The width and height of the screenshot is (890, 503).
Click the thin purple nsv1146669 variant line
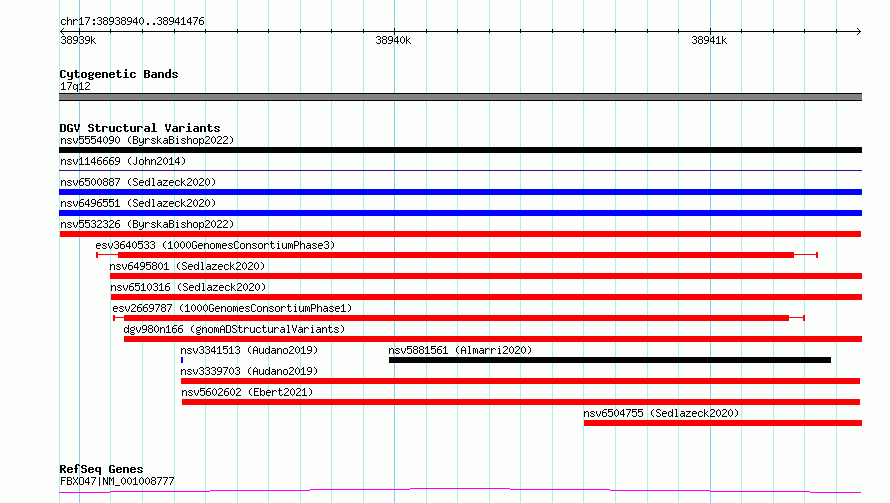pos(460,170)
